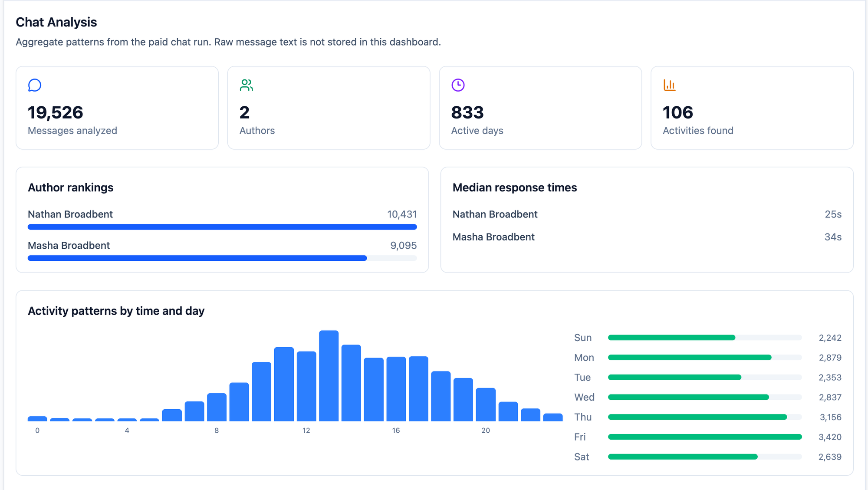Click the tallest hourly bar at hour 13
The image size is (868, 490).
(329, 376)
